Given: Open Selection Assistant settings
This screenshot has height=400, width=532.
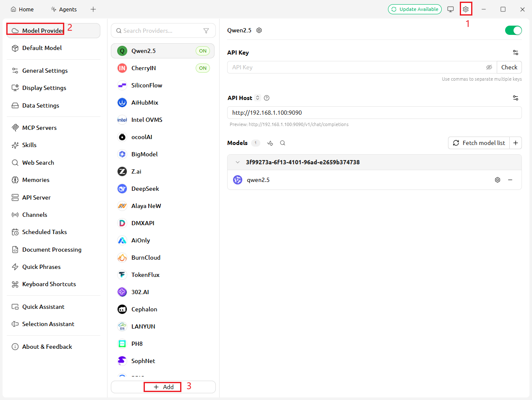Looking at the screenshot, I should tap(54, 324).
